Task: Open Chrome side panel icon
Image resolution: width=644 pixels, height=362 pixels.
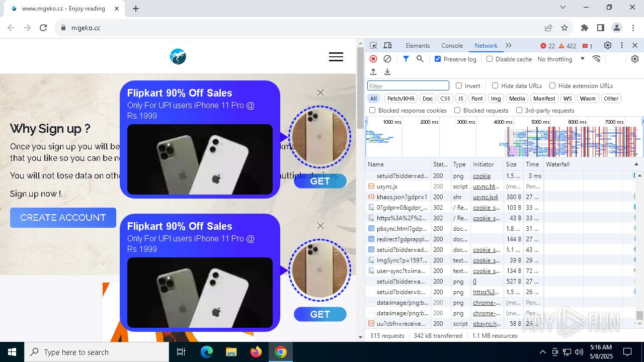Action: [x=601, y=28]
